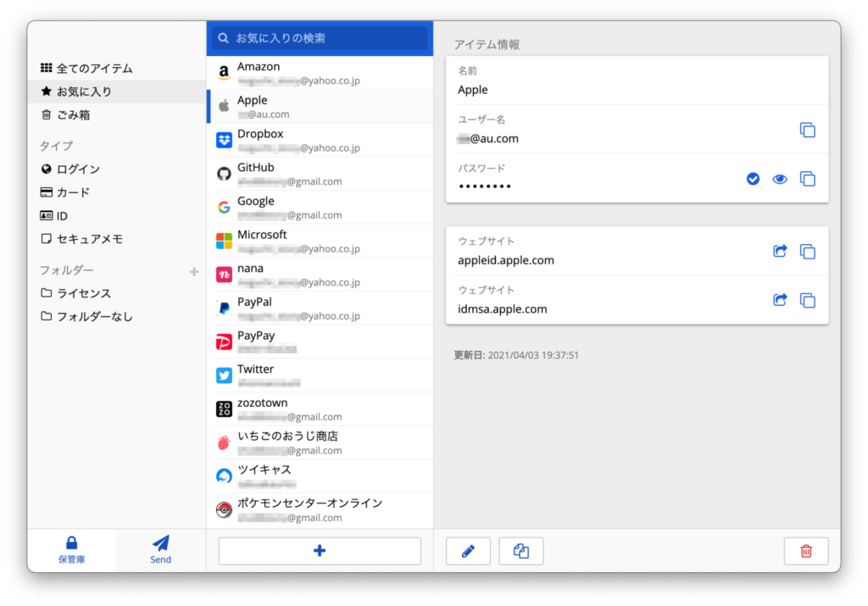Launch appleid.apple.com using its launch icon
The width and height of the screenshot is (868, 606).
pos(780,251)
